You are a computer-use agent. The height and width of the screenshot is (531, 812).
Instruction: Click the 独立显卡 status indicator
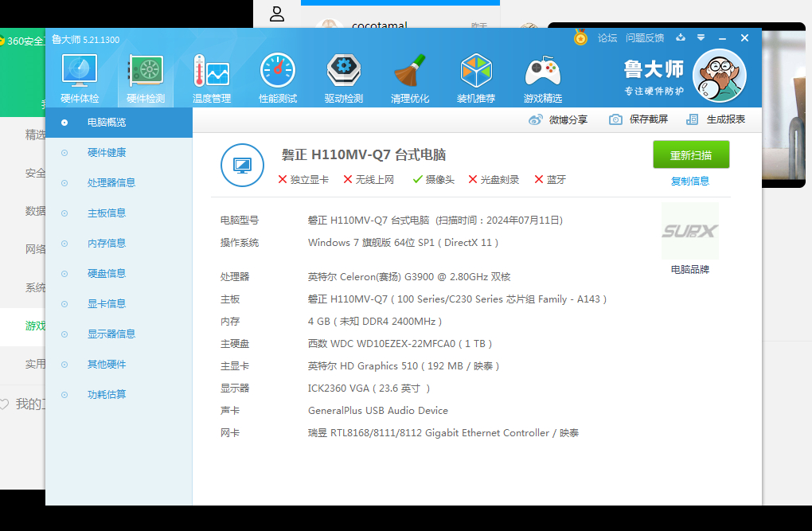tap(303, 180)
